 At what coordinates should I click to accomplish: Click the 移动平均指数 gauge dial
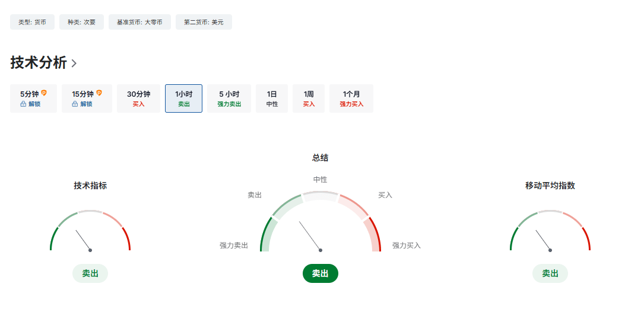pos(550,231)
